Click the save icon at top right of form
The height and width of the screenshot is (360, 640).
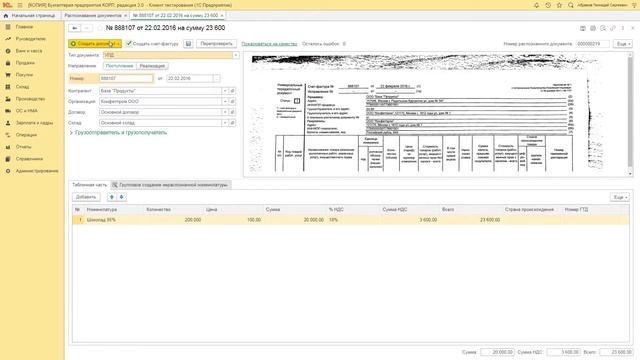click(583, 28)
